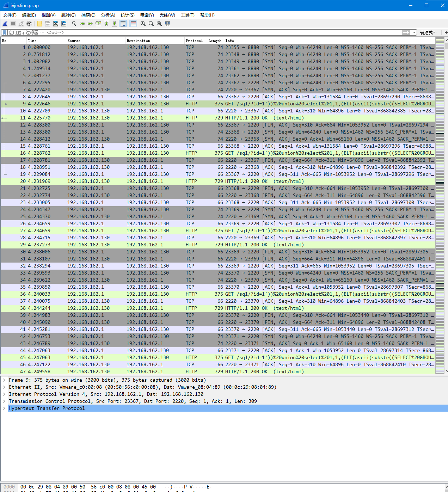
Task: Open the 无线(W) menu
Action: click(167, 15)
